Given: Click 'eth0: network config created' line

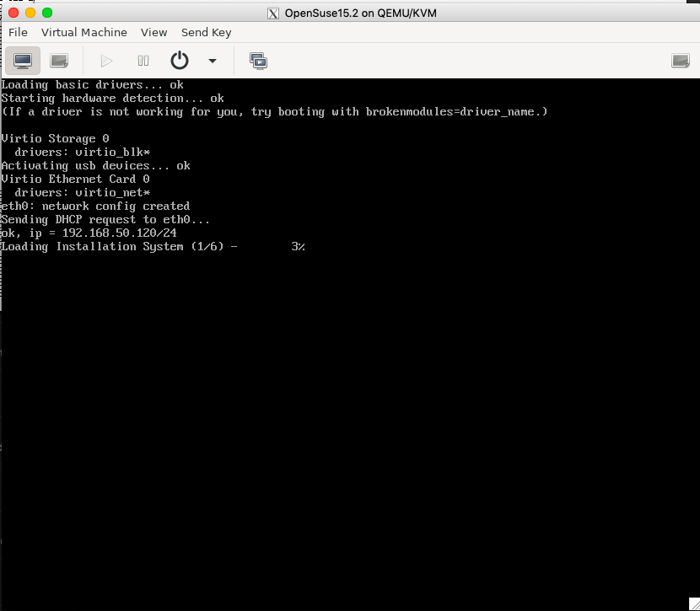Looking at the screenshot, I should tap(95, 206).
